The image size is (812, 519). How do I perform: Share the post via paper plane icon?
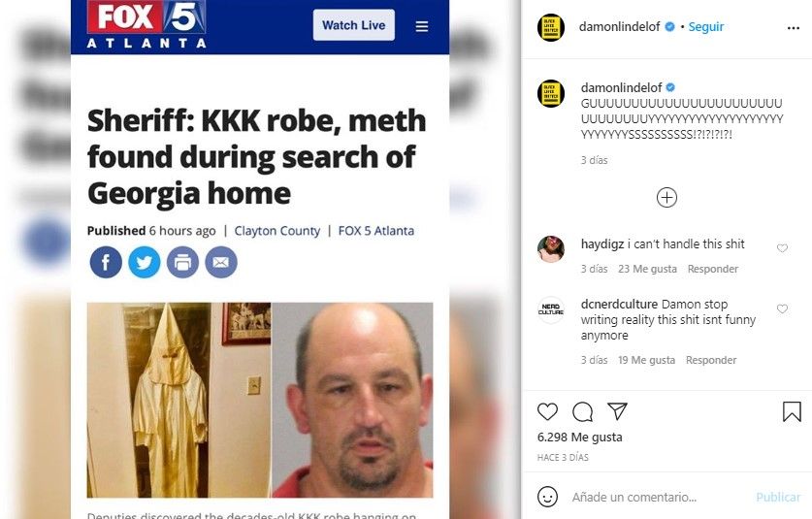click(x=617, y=411)
